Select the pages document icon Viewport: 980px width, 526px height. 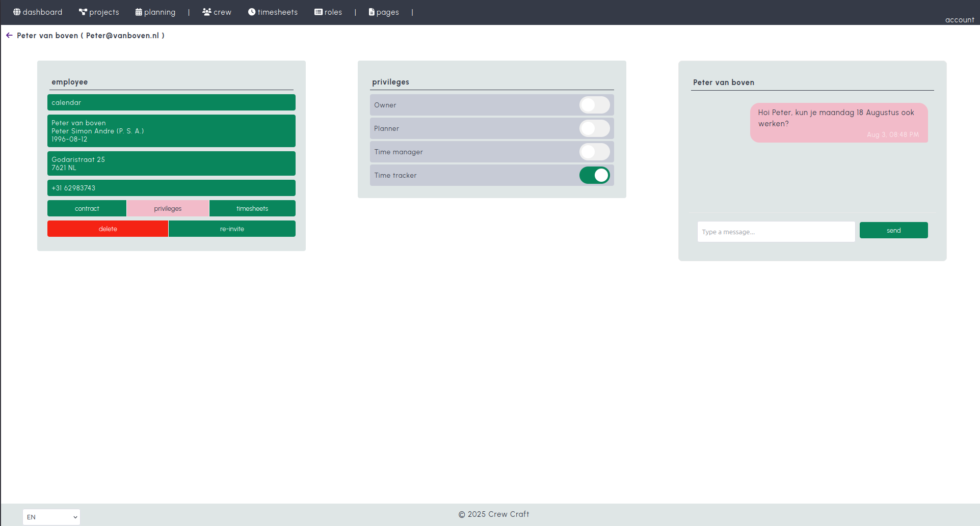click(372, 12)
